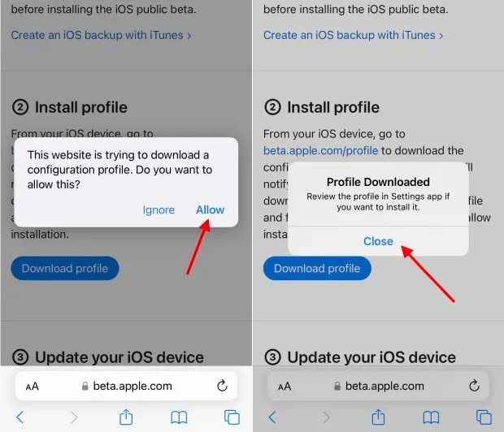Open Share sheet in right Safari toolbar
Viewport: 504px width, 432px height.
[x=378, y=417]
